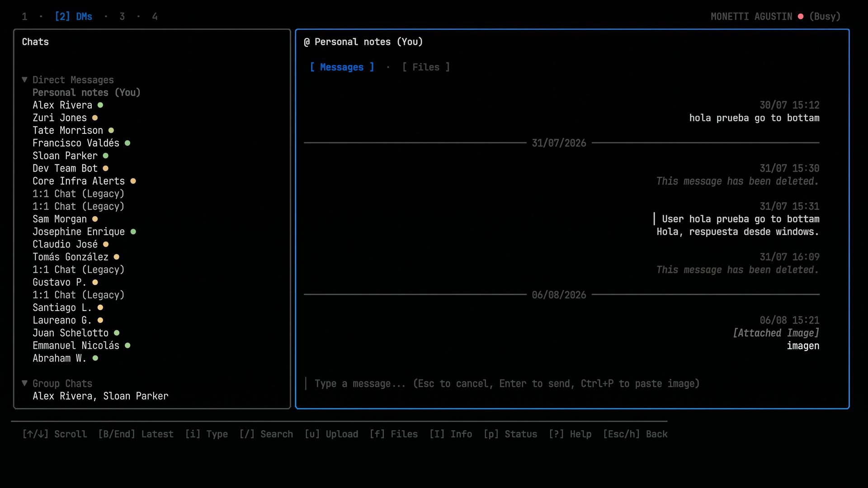Switch to the Files tab
This screenshot has width=868, height=488.
pyautogui.click(x=426, y=67)
